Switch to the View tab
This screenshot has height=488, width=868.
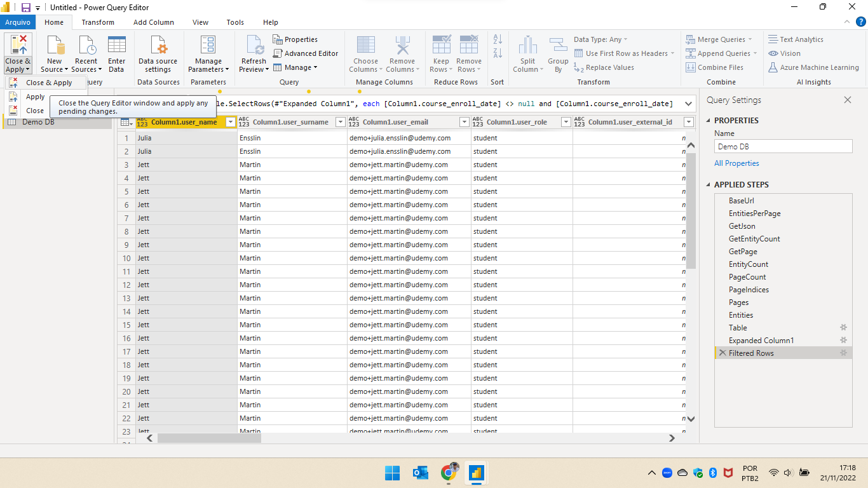[x=200, y=22]
